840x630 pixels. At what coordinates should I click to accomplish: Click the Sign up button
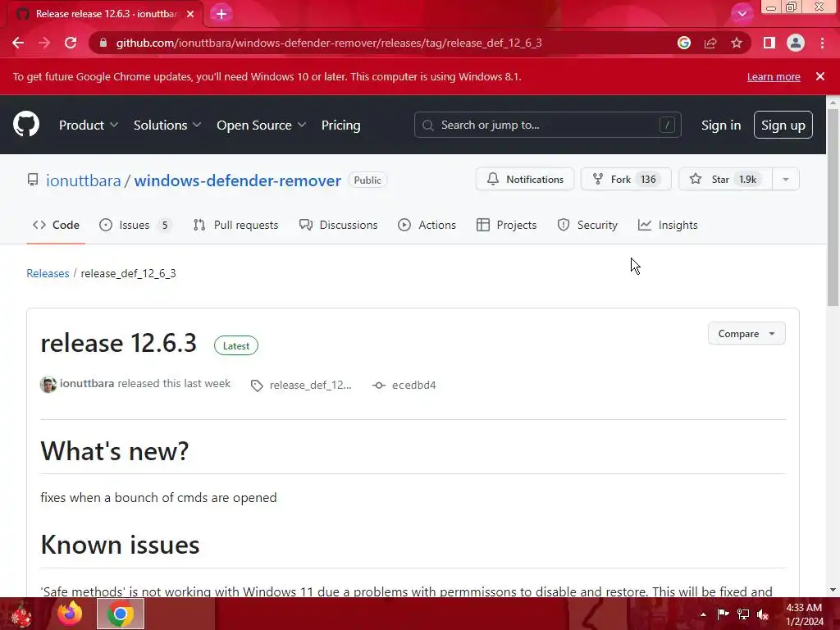[783, 125]
